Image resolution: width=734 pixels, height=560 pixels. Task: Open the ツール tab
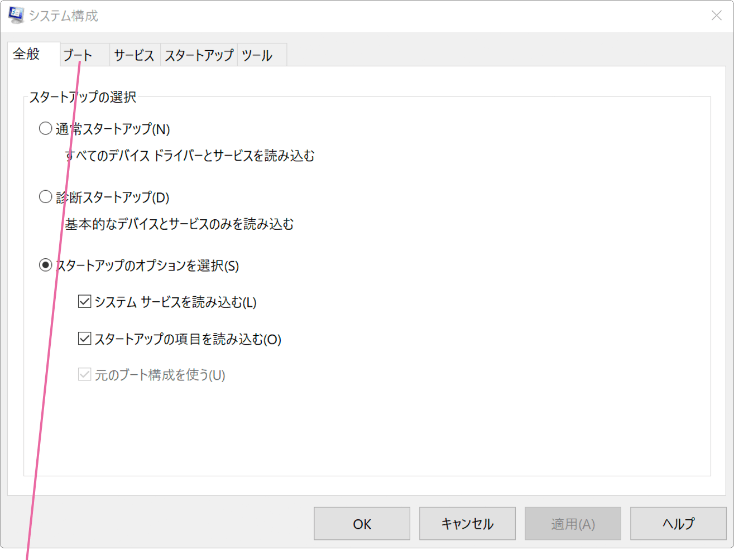coord(262,55)
